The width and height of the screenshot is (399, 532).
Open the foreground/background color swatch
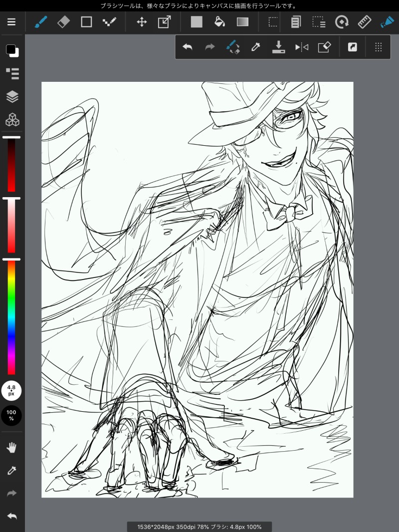click(x=12, y=50)
